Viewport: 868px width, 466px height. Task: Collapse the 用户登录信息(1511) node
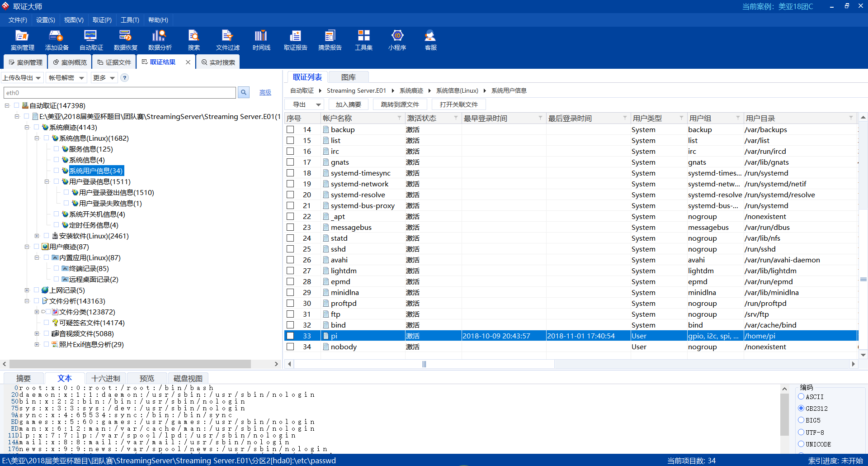pyautogui.click(x=47, y=181)
